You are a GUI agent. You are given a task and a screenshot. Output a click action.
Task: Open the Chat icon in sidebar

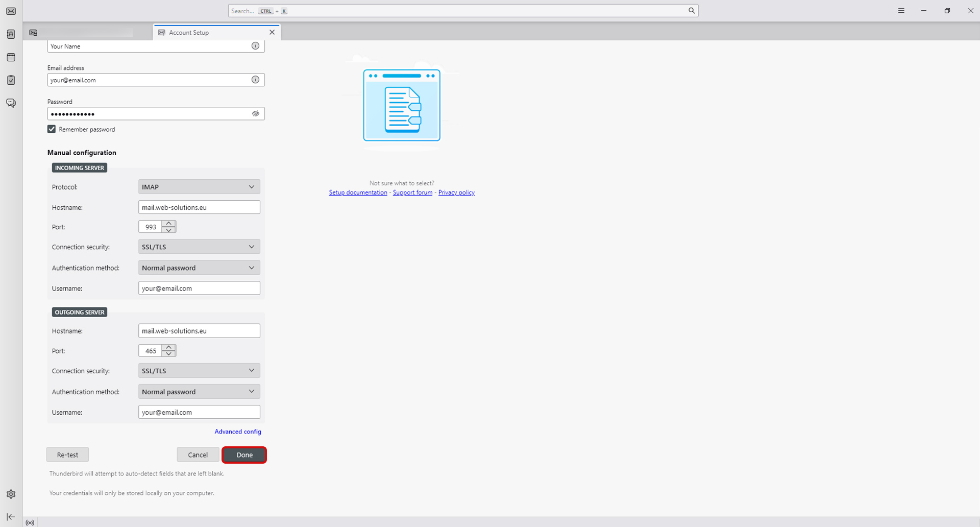point(11,103)
